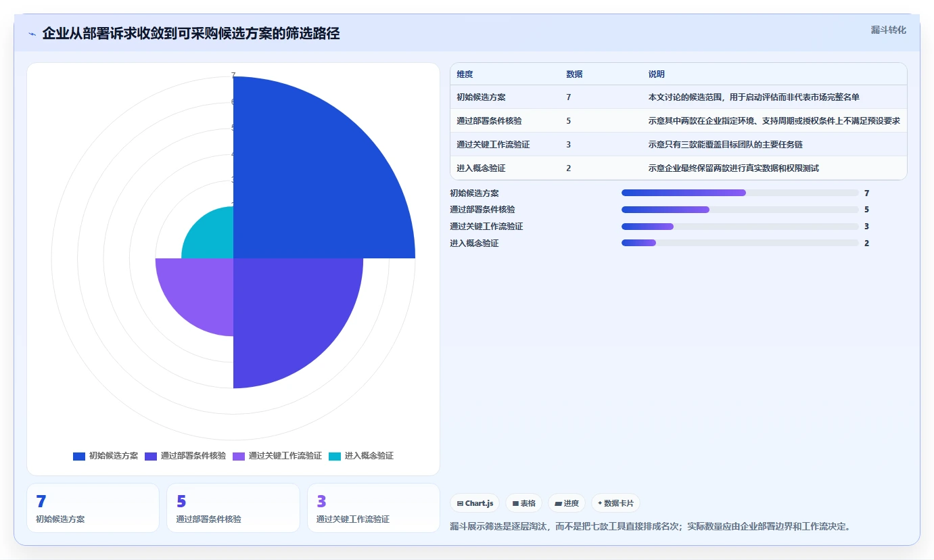The height and width of the screenshot is (560, 934).
Task: Click the Chart.js chip label
Action: pyautogui.click(x=479, y=503)
